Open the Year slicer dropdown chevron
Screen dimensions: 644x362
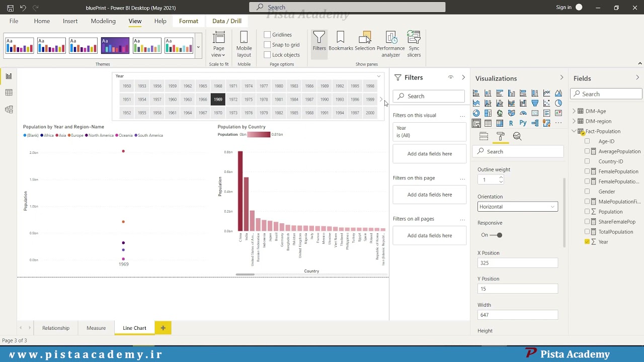[379, 76]
